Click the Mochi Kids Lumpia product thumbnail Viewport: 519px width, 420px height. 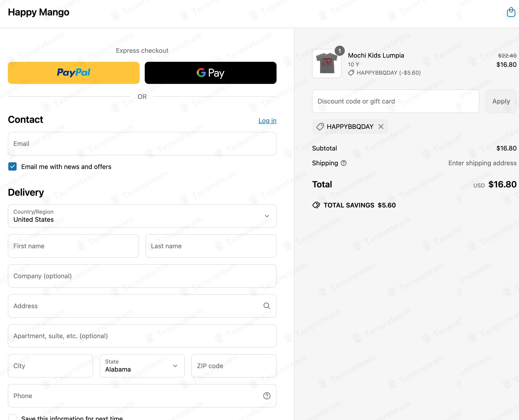327,64
